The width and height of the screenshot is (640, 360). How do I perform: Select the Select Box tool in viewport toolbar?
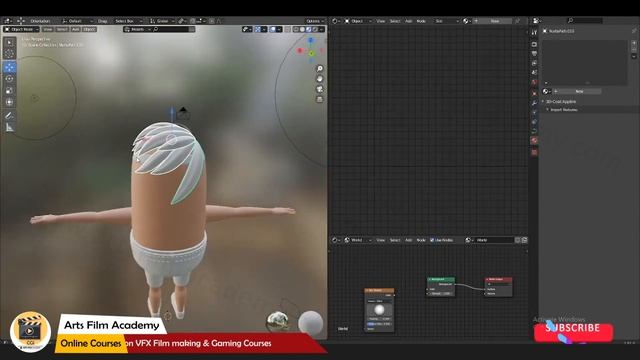pyautogui.click(x=9, y=42)
